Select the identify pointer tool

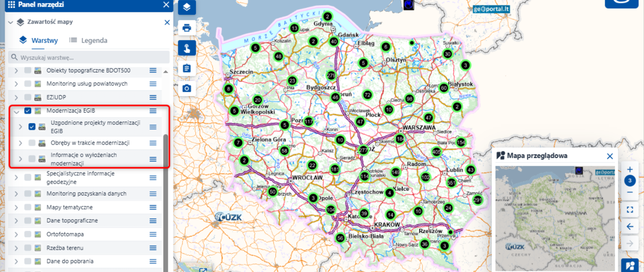[x=187, y=48]
